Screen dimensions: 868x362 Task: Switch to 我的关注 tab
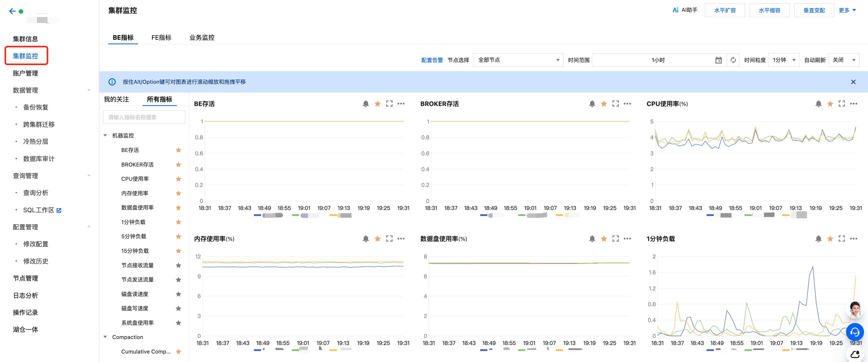(x=116, y=99)
